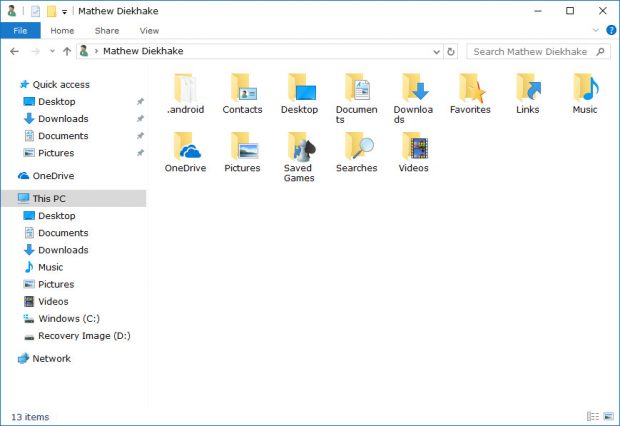The height and width of the screenshot is (426, 620).
Task: Open the Desktop folder in the file pane
Action: tap(299, 94)
